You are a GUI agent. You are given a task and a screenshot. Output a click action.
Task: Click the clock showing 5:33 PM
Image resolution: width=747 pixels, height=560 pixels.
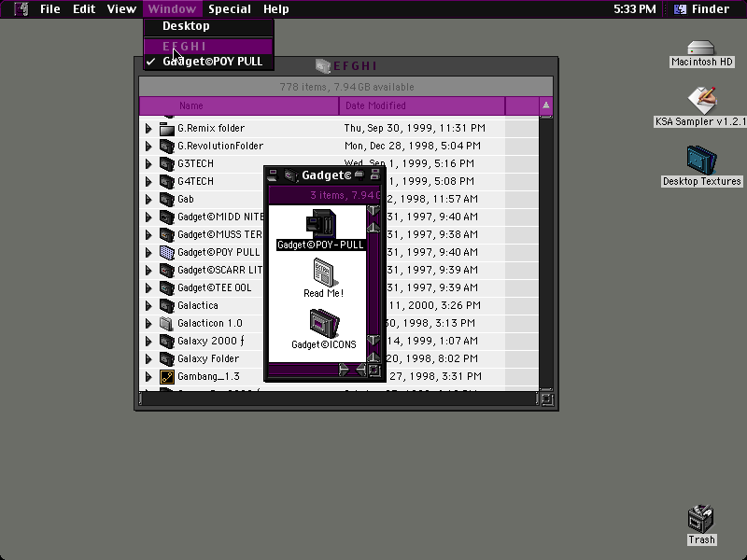pos(634,8)
